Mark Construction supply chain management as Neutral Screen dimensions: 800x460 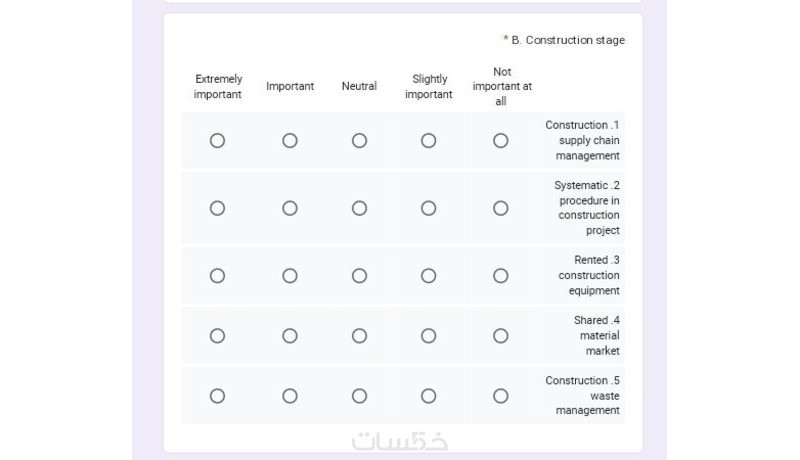[359, 140]
